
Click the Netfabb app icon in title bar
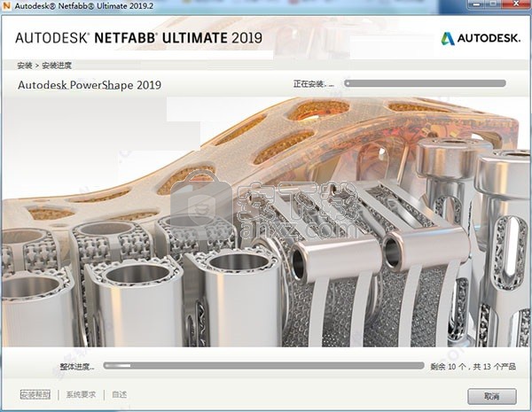click(6, 6)
